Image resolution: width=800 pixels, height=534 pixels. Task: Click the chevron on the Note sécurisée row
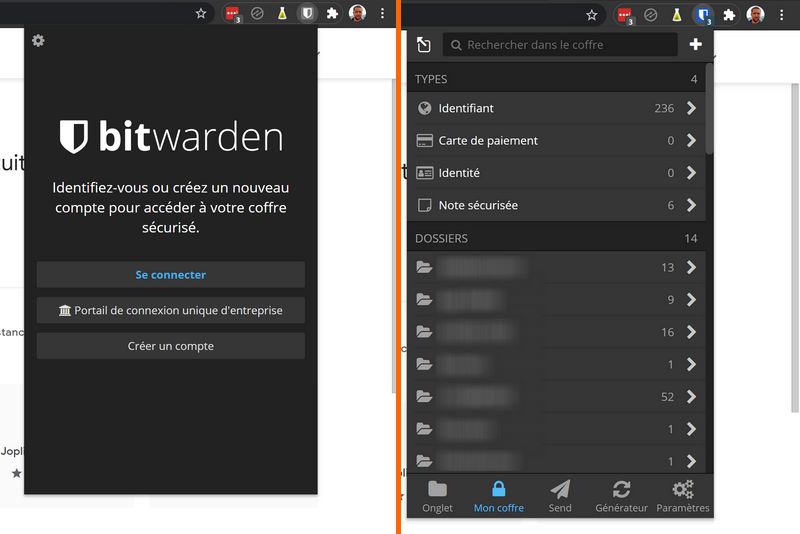[691, 205]
